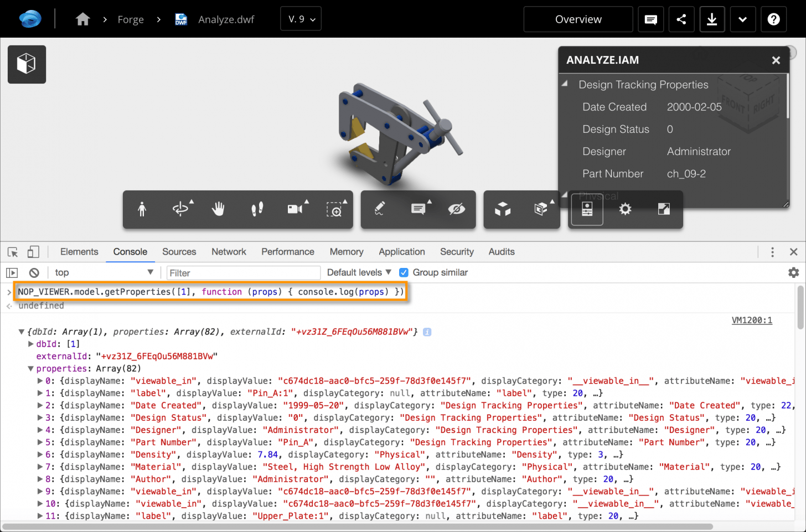The image size is (806, 532).
Task: Open the V. 9 version dropdown
Action: [301, 19]
